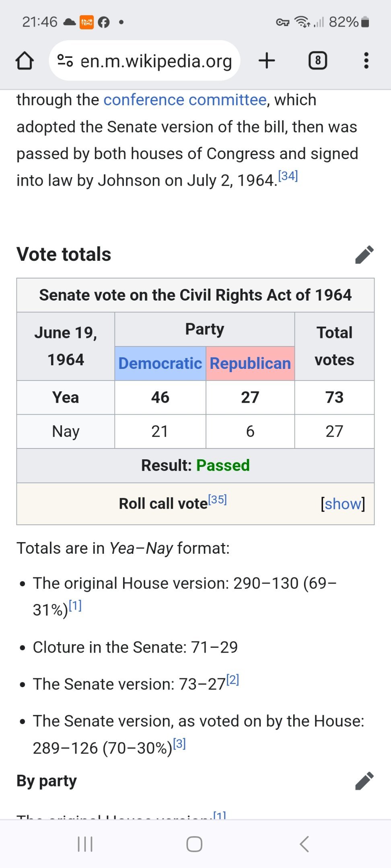Edit the Vote totals section pencil icon
The height and width of the screenshot is (868, 391).
coord(364,254)
